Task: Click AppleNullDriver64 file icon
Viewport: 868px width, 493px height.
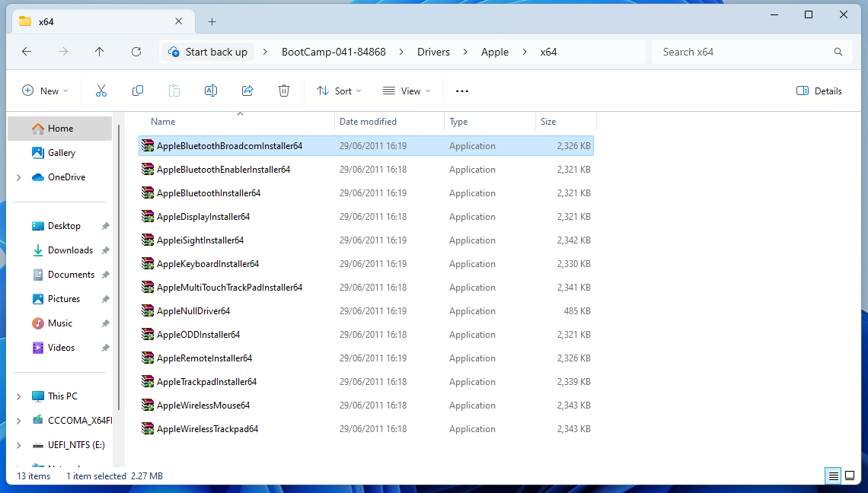Action: 147,311
